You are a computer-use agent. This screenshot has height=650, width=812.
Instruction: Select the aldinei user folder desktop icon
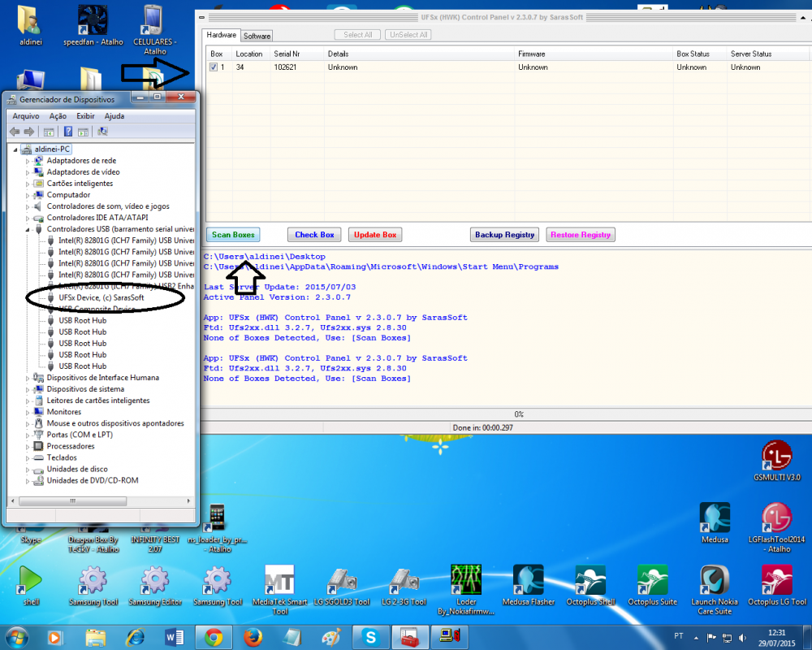31,25
